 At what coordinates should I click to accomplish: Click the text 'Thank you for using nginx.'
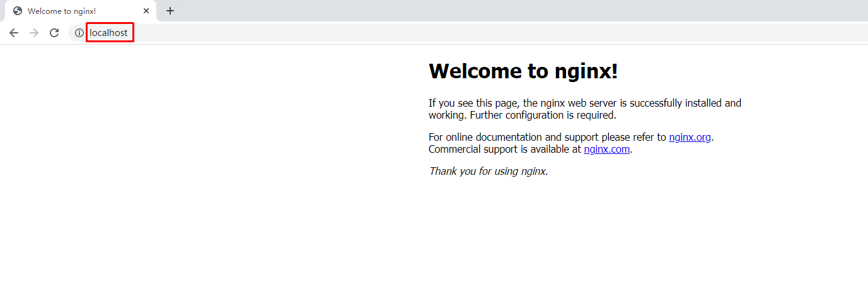click(489, 171)
